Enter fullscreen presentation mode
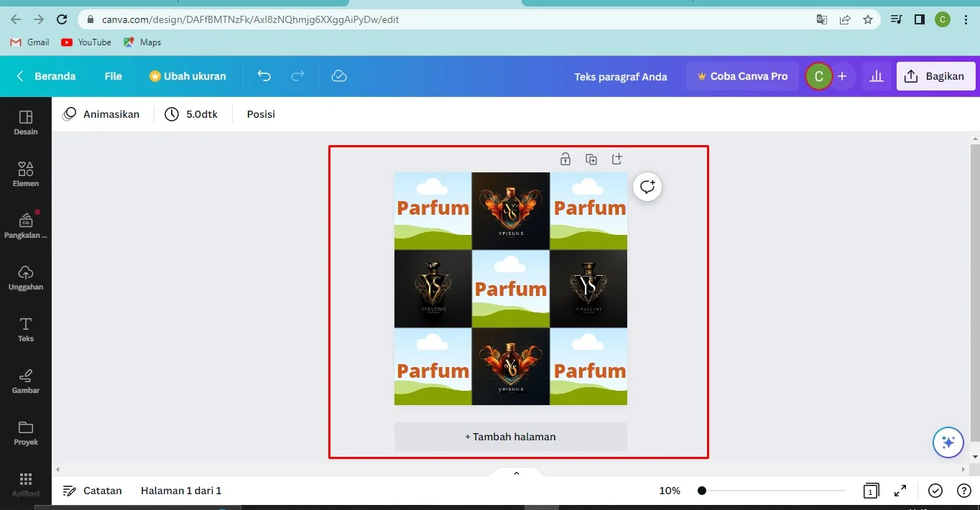The height and width of the screenshot is (510, 980). 900,491
